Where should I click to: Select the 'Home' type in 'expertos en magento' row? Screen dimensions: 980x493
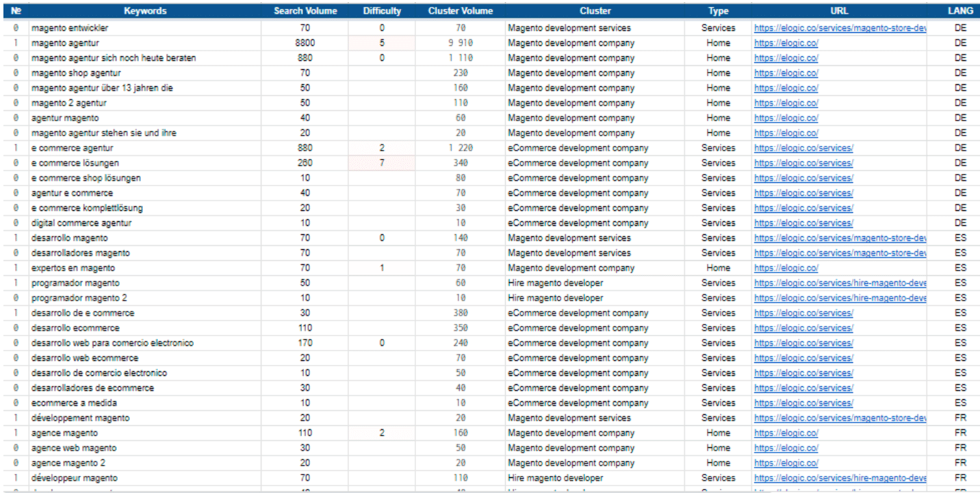coord(719,268)
